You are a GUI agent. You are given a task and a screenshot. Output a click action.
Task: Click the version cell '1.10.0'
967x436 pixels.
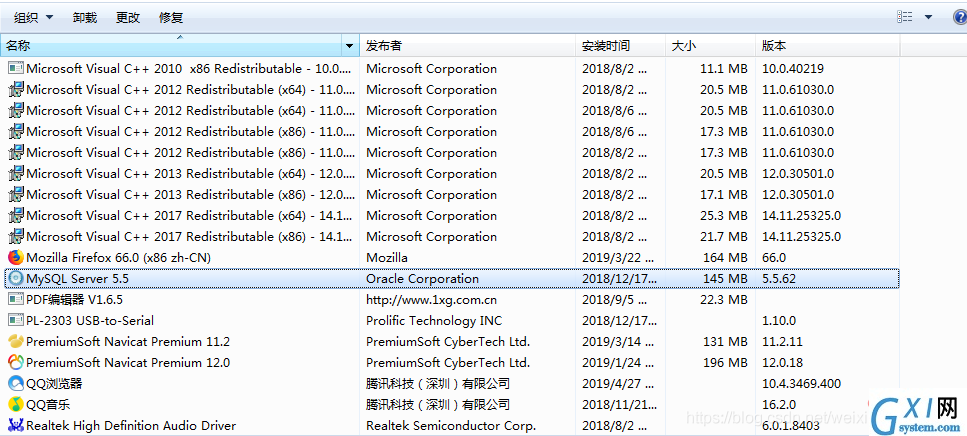click(x=779, y=320)
